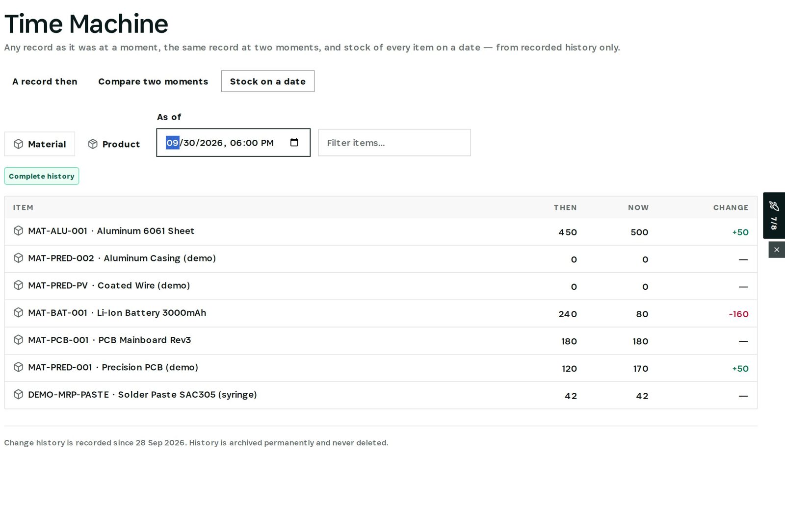The height and width of the screenshot is (532, 785).
Task: Select DEMO-MRP-PASTE Solder Paste SAC305 row
Action: point(381,395)
